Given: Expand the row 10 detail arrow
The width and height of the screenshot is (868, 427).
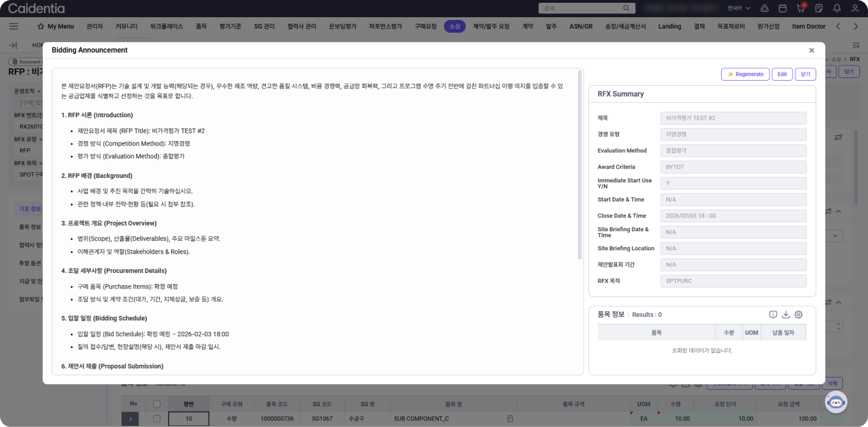Looking at the screenshot, I should click(130, 419).
